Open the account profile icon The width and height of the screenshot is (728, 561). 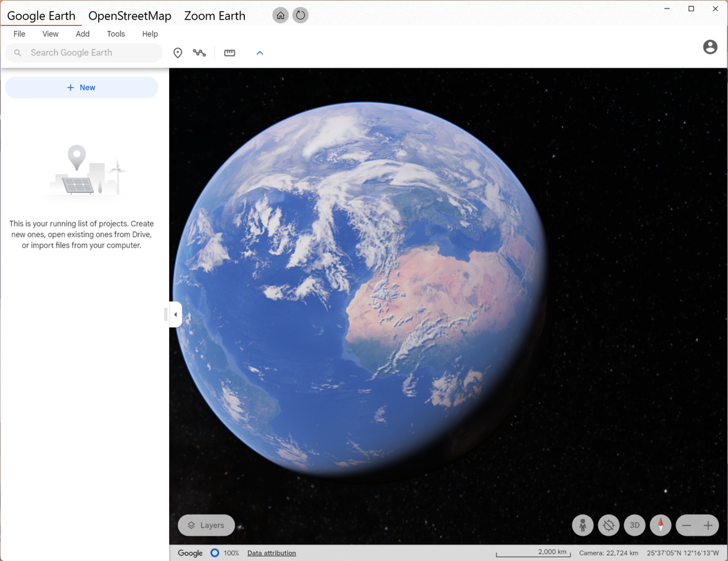(710, 47)
